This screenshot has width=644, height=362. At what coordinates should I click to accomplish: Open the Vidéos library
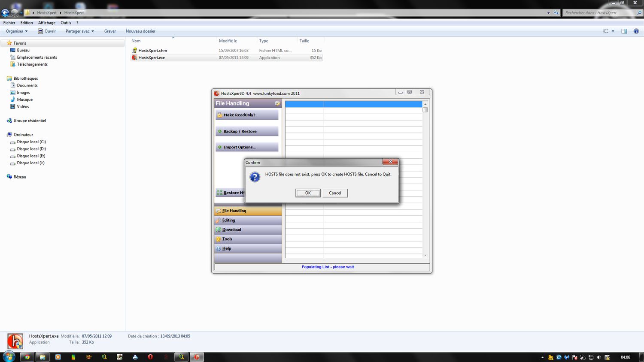tap(23, 106)
